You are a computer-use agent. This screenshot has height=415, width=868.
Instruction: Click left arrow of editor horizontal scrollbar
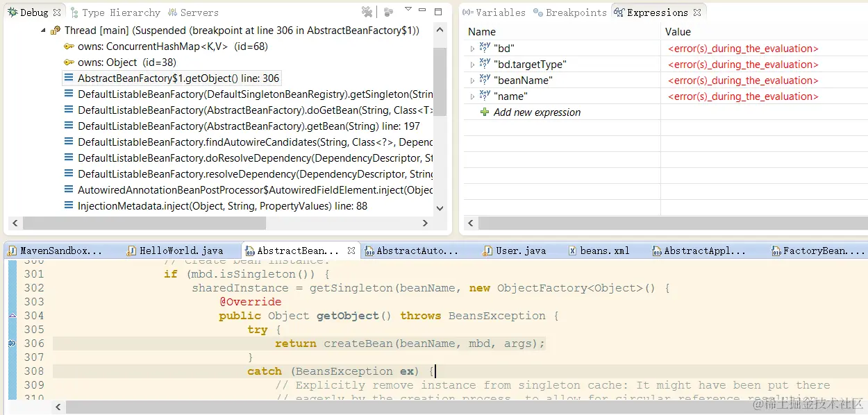click(58, 407)
